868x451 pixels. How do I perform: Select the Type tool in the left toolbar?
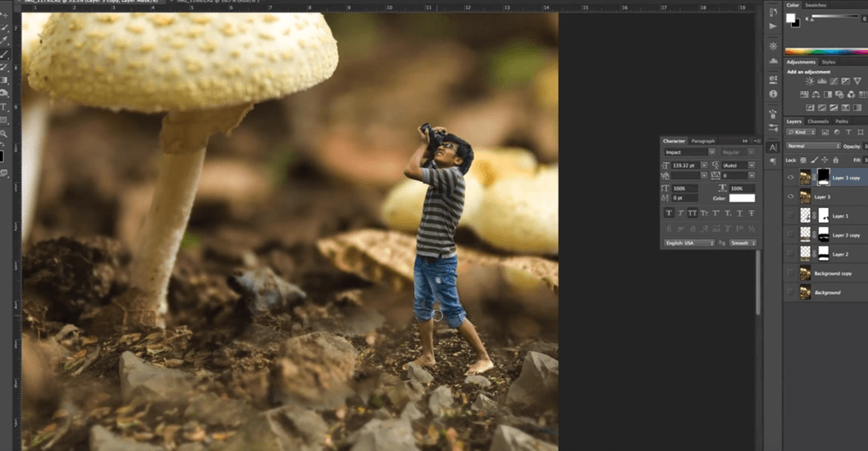point(4,107)
